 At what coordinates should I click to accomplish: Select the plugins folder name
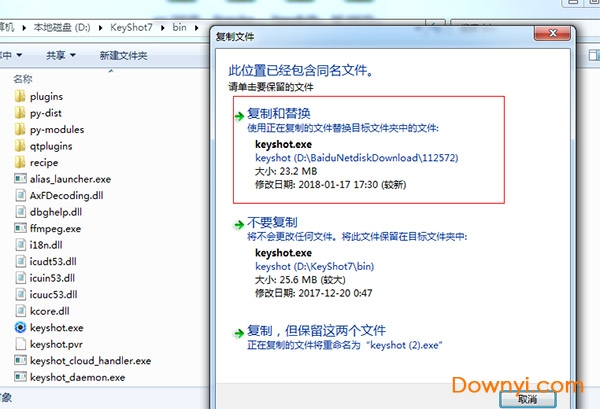pos(46,96)
